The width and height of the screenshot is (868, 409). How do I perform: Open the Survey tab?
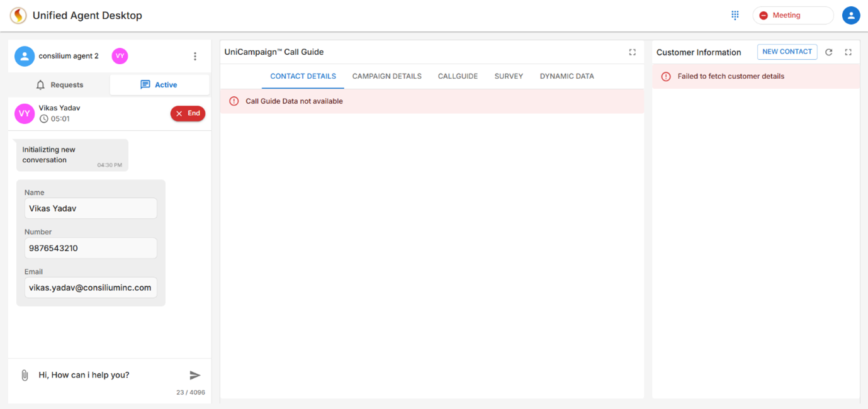[509, 76]
